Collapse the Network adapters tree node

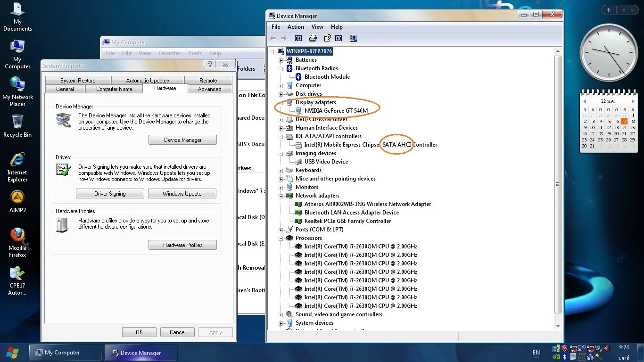coord(281,196)
